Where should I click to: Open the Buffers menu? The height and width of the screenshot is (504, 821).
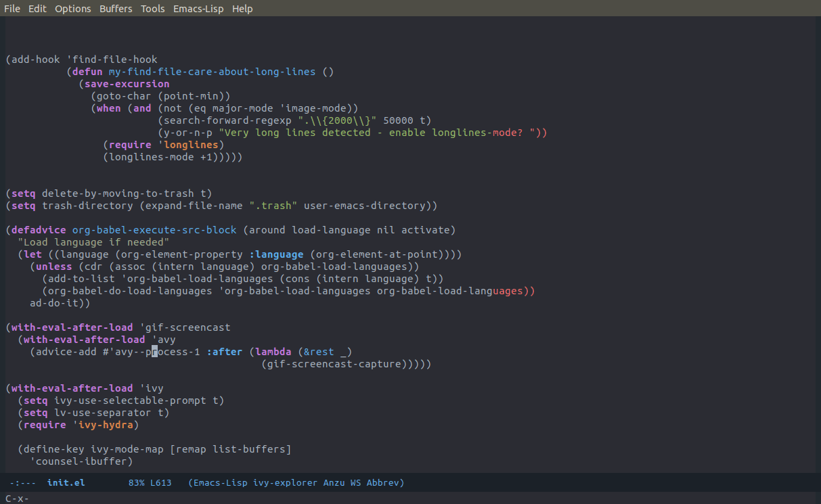coord(116,9)
